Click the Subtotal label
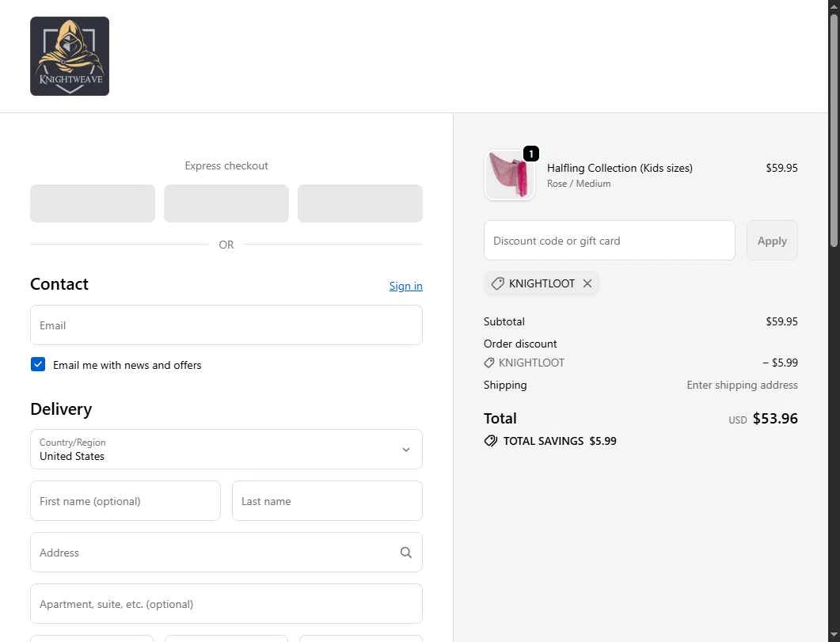 click(x=504, y=322)
